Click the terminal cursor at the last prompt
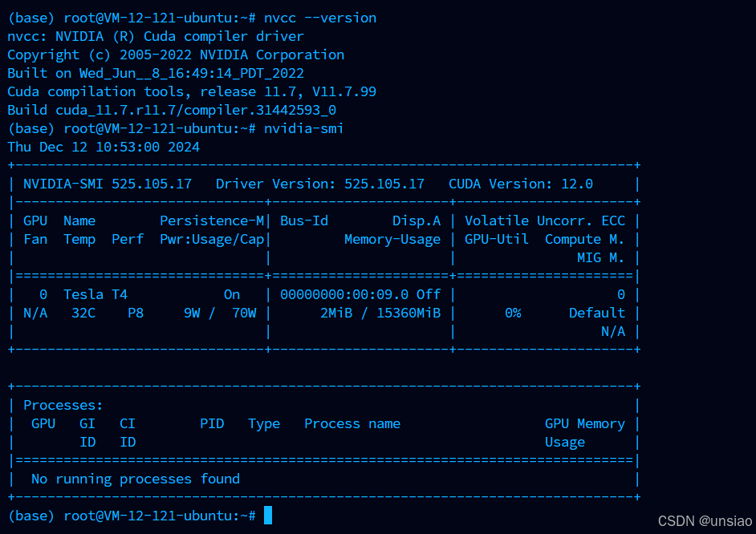The width and height of the screenshot is (756, 534). (x=268, y=516)
